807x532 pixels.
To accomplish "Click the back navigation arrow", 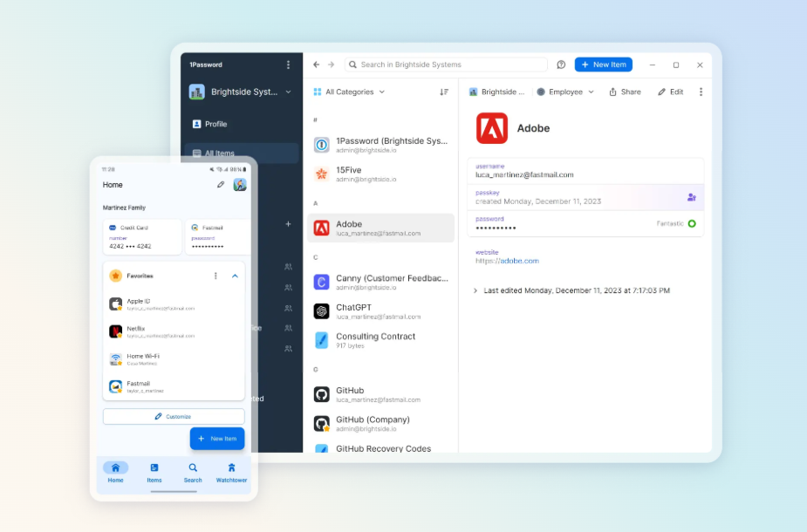I will pos(316,65).
